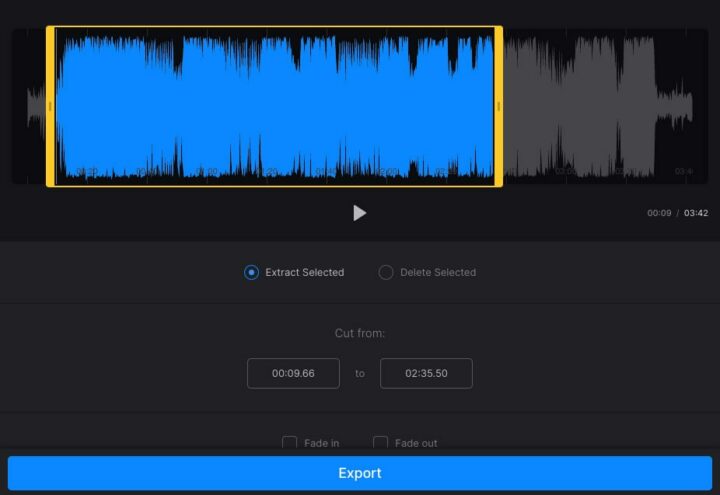Click the 00:09 current time readout
The height and width of the screenshot is (495, 720).
click(659, 213)
